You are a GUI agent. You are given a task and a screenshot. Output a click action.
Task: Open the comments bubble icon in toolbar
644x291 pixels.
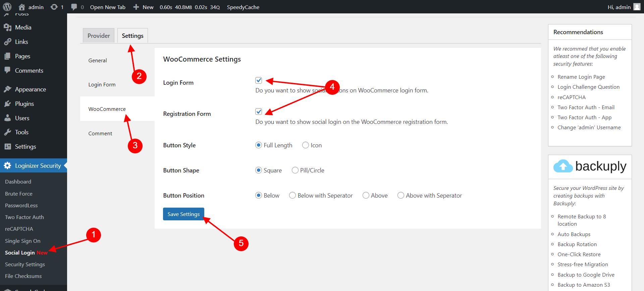(x=74, y=7)
